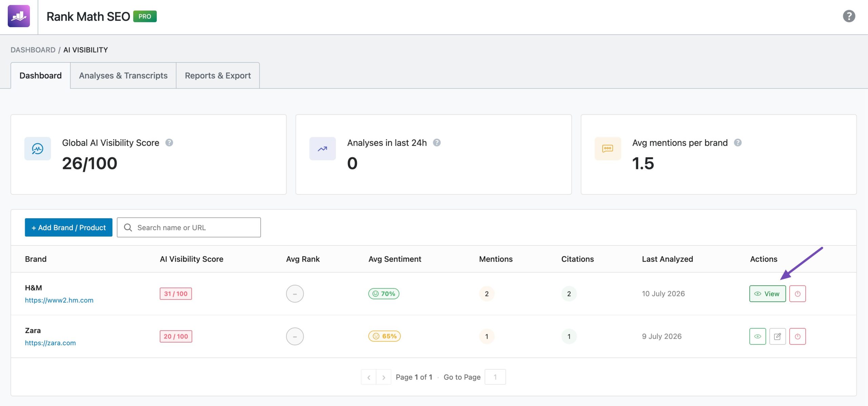The image size is (868, 406).
Task: Switch to the Dashboard tab
Action: click(40, 75)
